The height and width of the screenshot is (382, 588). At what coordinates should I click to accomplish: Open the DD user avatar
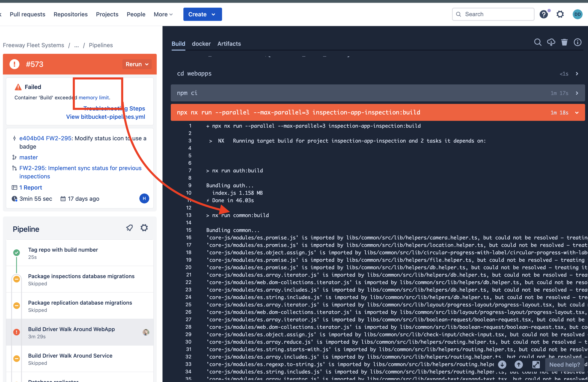pyautogui.click(x=577, y=14)
